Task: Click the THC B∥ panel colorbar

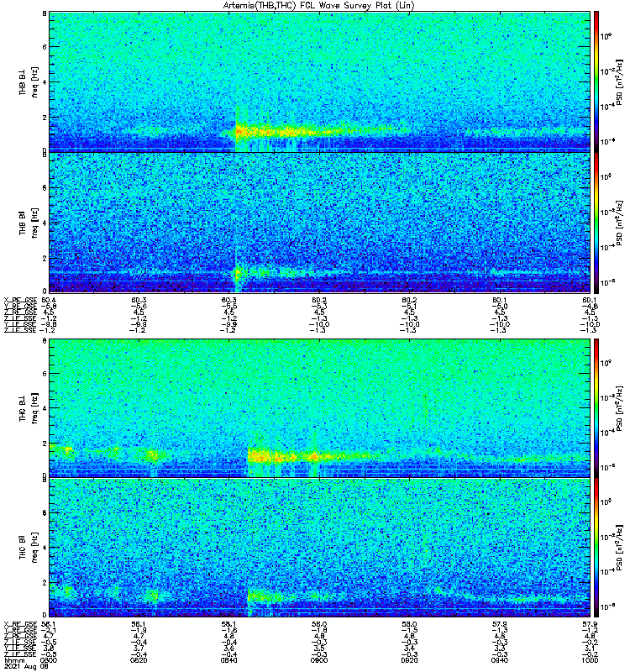Action: click(596, 548)
